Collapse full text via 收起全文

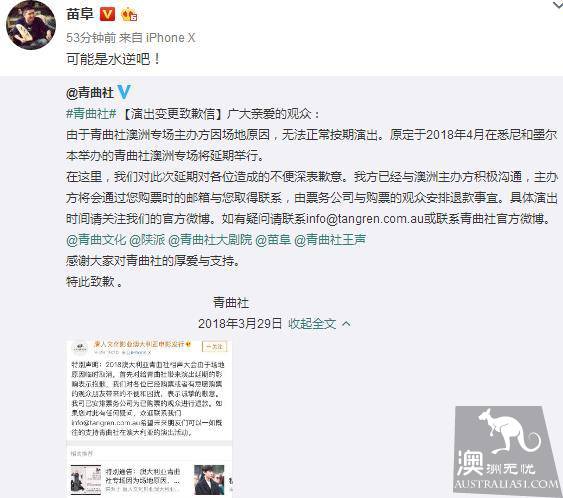(x=312, y=324)
